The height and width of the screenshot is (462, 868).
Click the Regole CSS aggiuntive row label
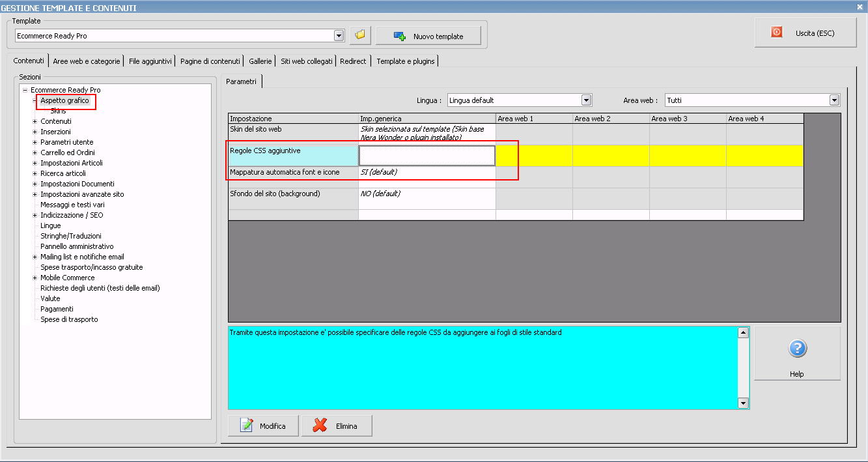point(293,155)
